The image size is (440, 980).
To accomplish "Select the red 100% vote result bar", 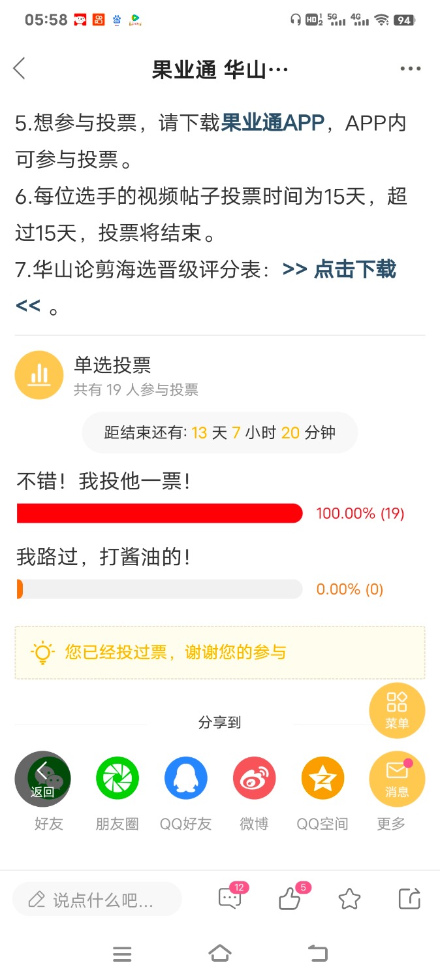I will (160, 513).
